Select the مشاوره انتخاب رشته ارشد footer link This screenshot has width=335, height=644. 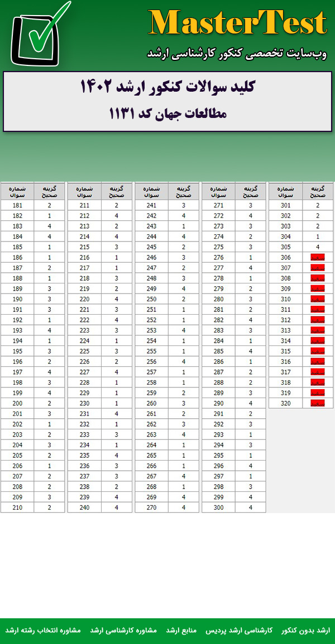[x=43, y=630]
